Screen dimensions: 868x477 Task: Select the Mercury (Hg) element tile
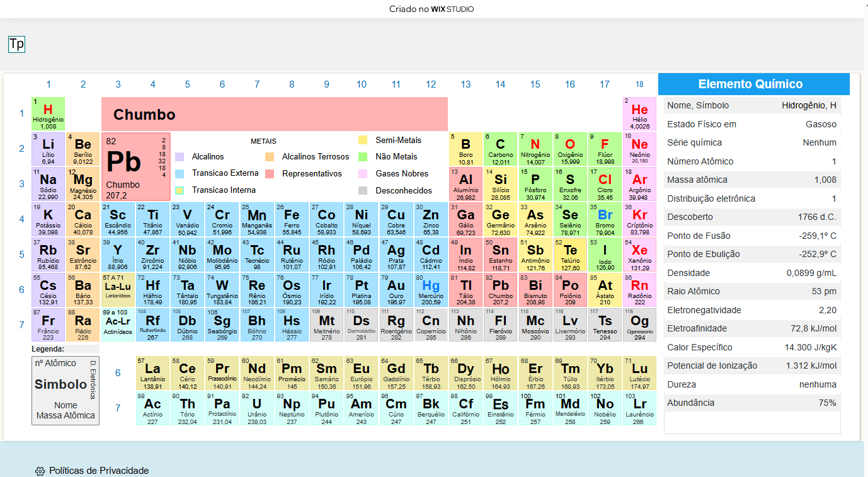coord(431,290)
